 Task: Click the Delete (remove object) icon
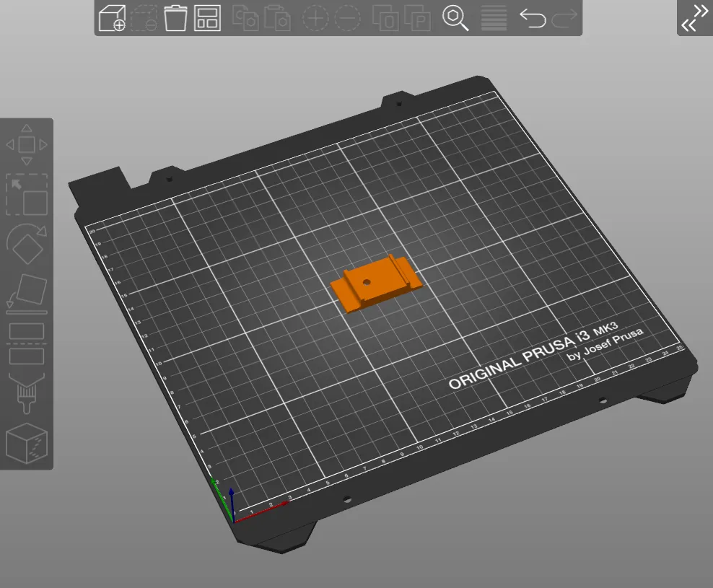pos(144,18)
